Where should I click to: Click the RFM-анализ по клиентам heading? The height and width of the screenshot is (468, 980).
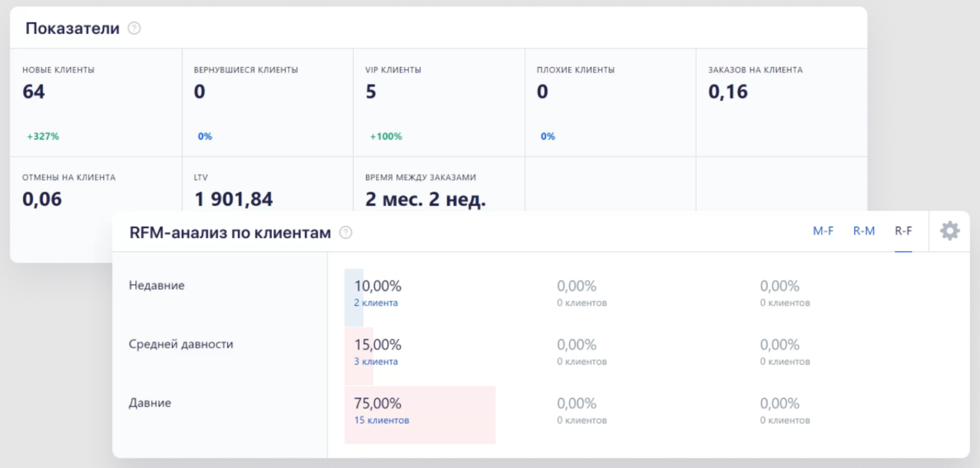pos(230,232)
